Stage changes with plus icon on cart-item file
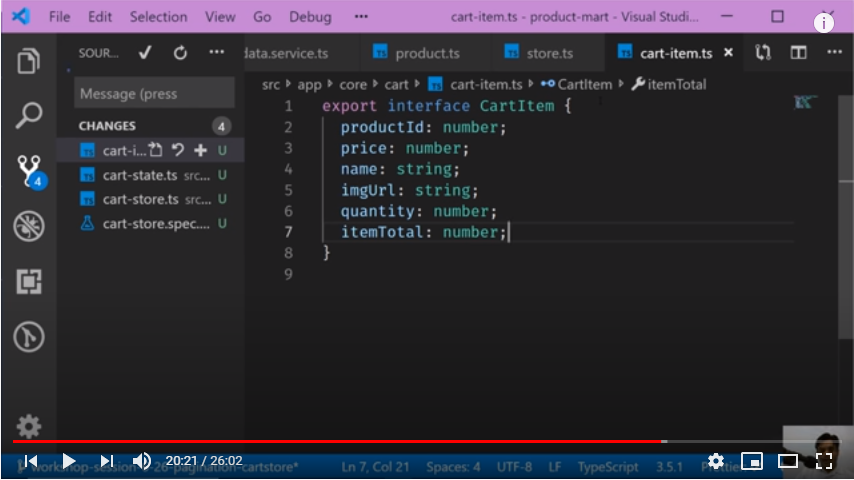The height and width of the screenshot is (480, 854). click(x=200, y=151)
